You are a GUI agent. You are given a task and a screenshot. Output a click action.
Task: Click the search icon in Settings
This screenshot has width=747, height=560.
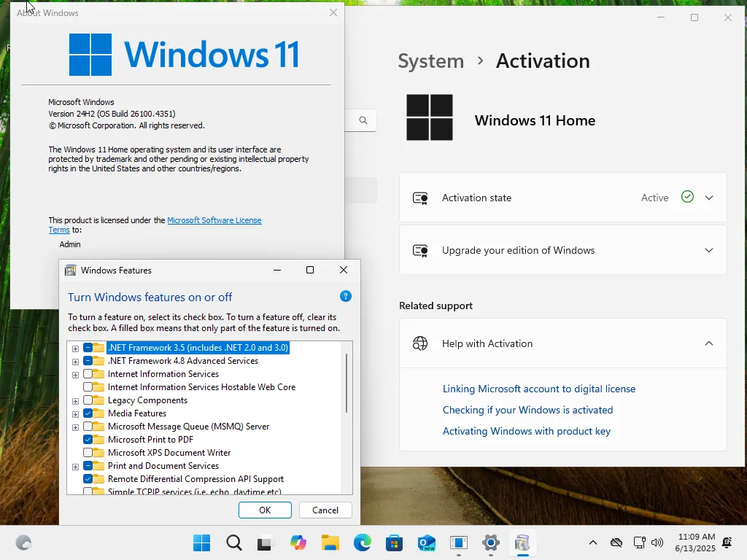tap(363, 120)
